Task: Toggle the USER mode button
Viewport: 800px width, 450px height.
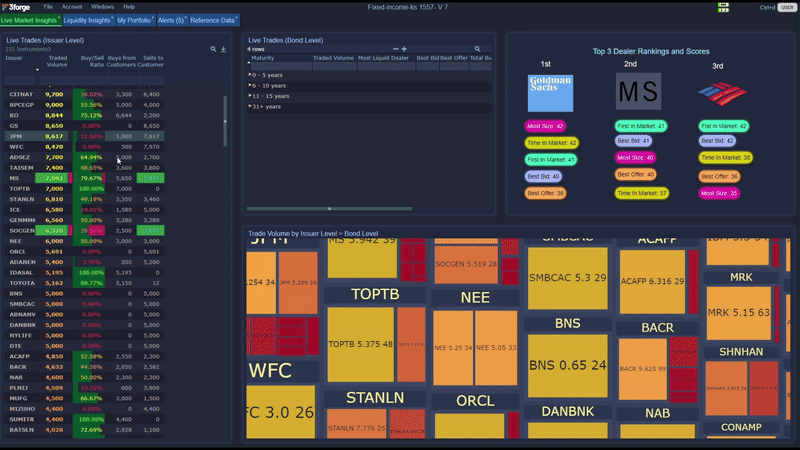Action: tap(787, 7)
